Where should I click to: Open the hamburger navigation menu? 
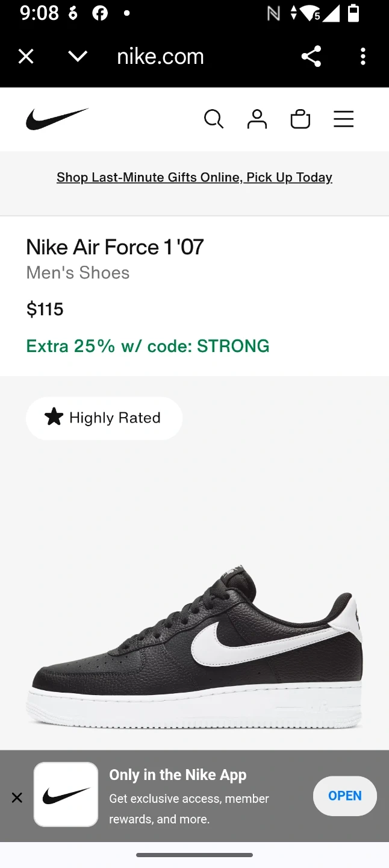coord(343,119)
